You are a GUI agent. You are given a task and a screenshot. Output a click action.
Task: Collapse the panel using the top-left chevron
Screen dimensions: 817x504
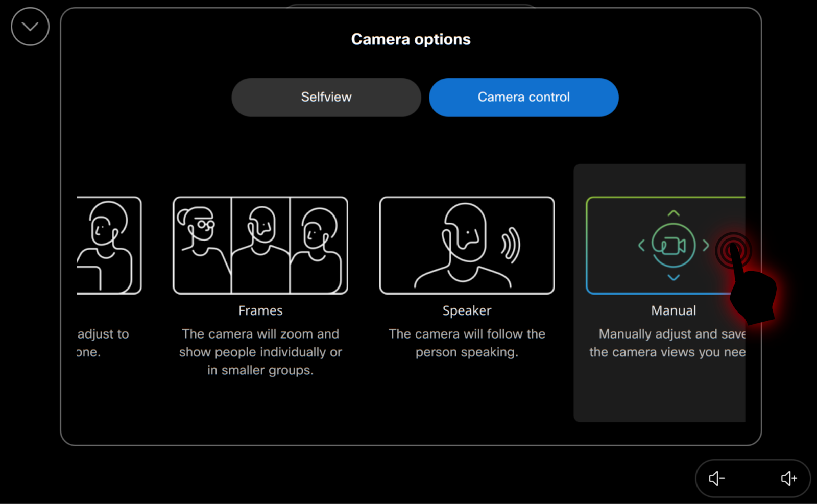tap(30, 27)
